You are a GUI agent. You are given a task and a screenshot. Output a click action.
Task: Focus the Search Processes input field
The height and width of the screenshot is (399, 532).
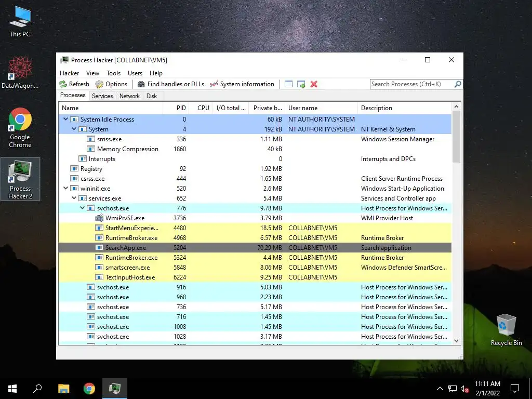(x=412, y=84)
